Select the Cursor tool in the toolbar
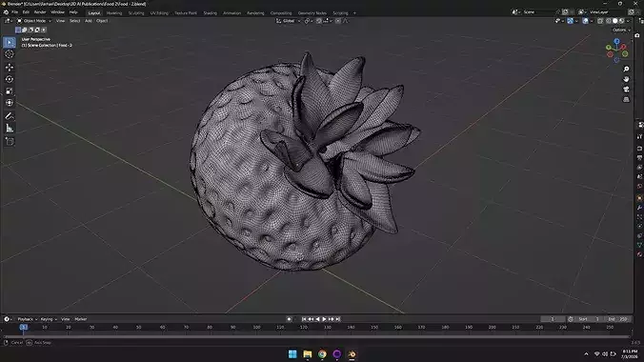644x362 pixels. click(10, 54)
